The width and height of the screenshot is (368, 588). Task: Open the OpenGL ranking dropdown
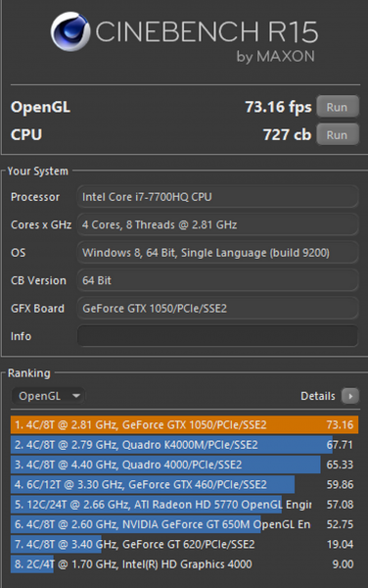[48, 396]
